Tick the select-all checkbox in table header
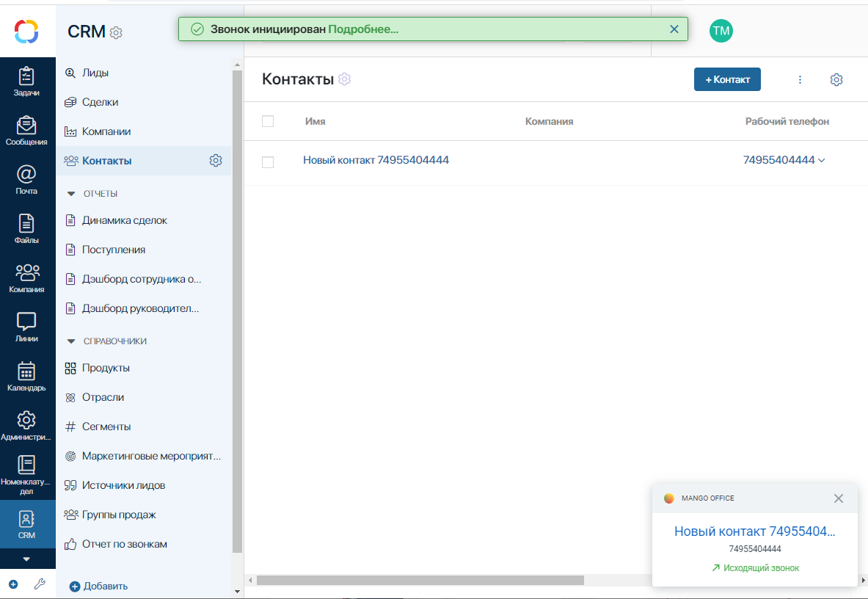 tap(268, 121)
